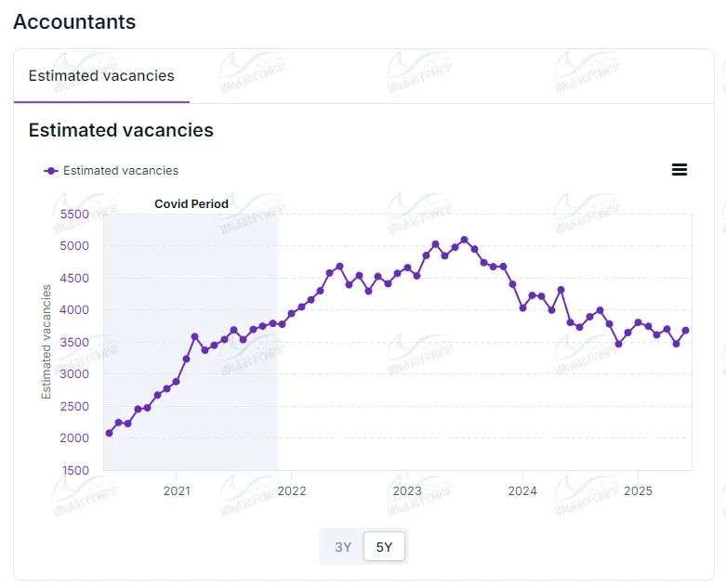Click the 5500 y-axis tick label

pyautogui.click(x=74, y=214)
